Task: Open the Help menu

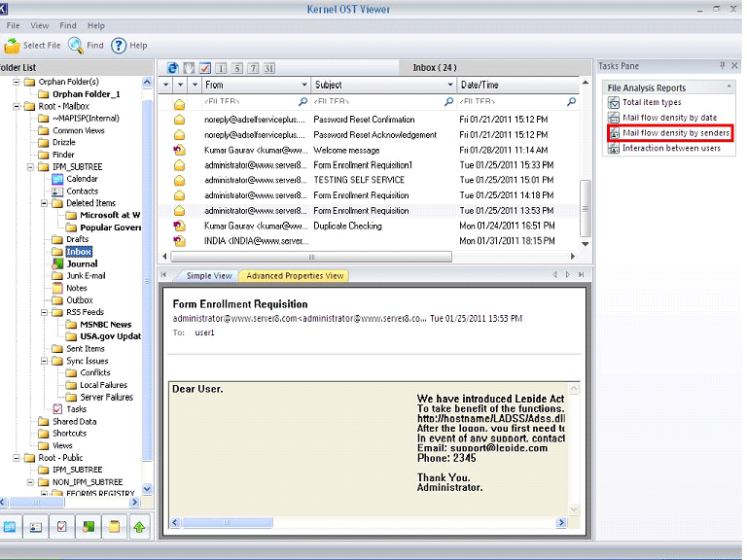Action: (95, 25)
